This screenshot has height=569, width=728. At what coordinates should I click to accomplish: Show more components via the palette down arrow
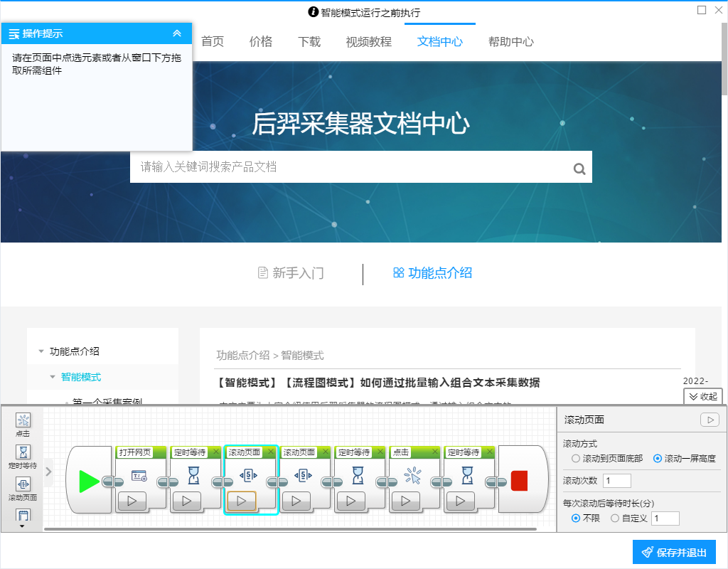22,526
